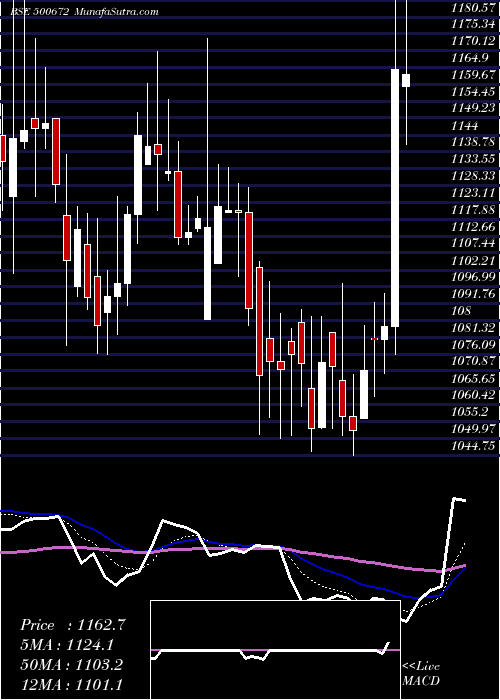Click the Price : 1162.7 readout
500x700 pixels.
point(73,625)
